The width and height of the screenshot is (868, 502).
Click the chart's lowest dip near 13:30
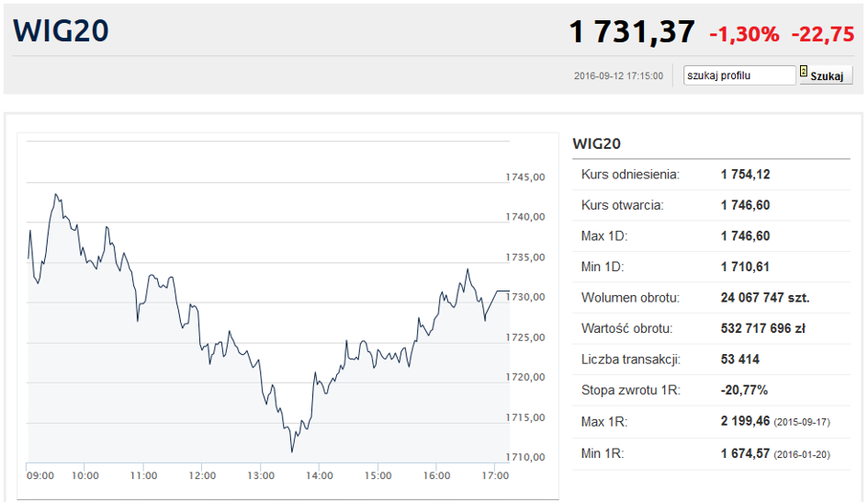pyautogui.click(x=292, y=451)
